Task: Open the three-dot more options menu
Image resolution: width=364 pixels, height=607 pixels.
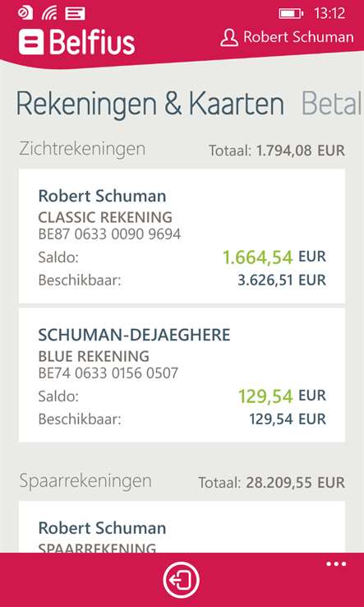Action: [336, 564]
